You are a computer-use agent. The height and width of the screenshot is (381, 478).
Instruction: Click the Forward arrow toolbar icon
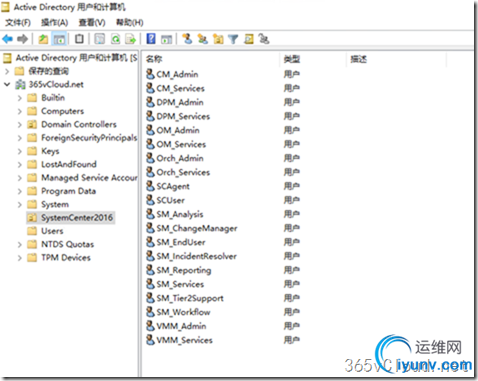[x=22, y=39]
